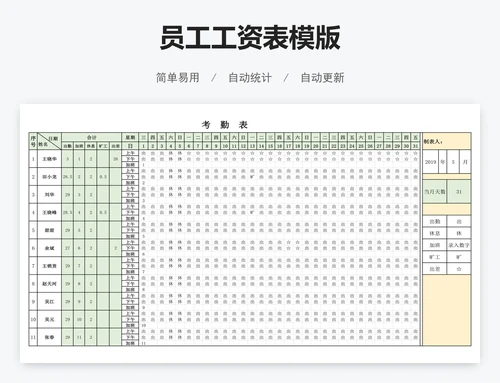The image size is (500, 383).
Task: Select the name cell 余斌
Action: point(49,248)
